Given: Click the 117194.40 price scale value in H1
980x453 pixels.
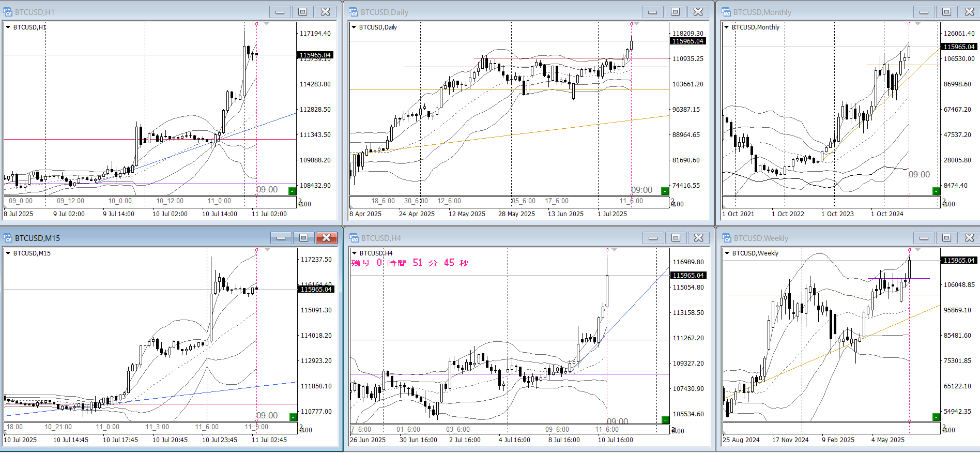Looking at the screenshot, I should (315, 33).
